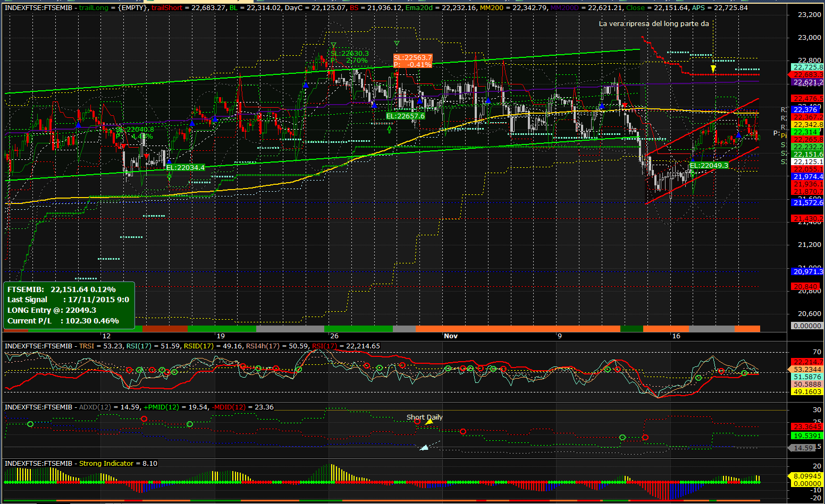Screen dimensions: 825x504
Task: Select the orange P: -0.41% label
Action: point(412,64)
